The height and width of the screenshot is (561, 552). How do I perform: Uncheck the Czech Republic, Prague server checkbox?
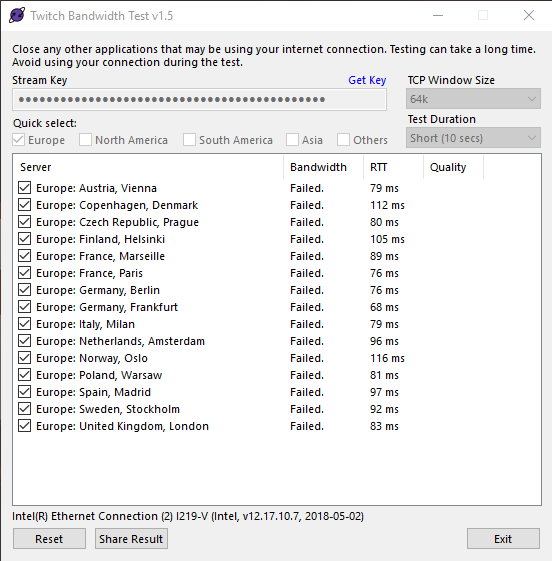[24, 222]
